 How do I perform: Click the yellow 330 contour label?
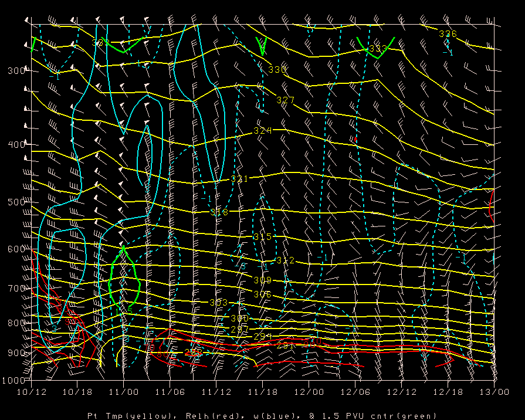pyautogui.click(x=277, y=70)
